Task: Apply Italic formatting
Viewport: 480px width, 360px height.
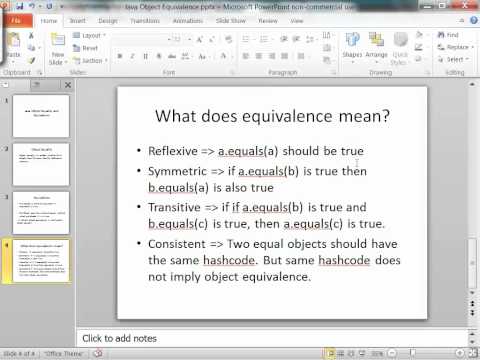Action: pyautogui.click(x=132, y=56)
